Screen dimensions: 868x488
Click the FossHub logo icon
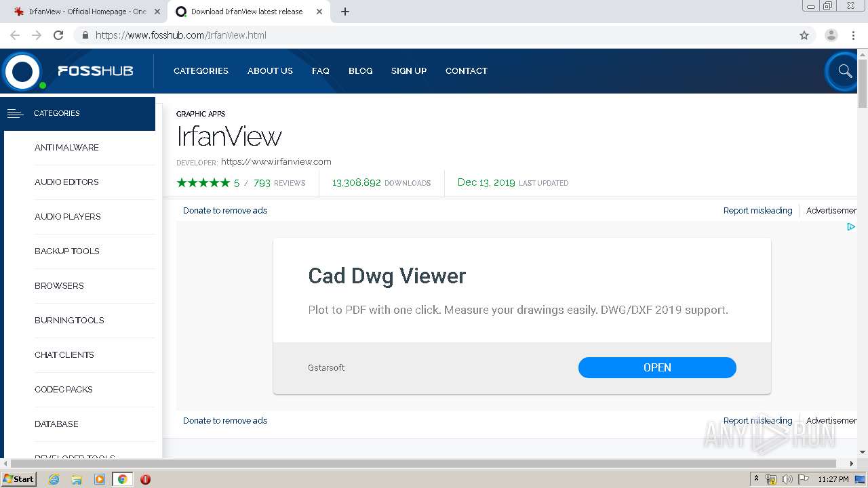point(22,71)
